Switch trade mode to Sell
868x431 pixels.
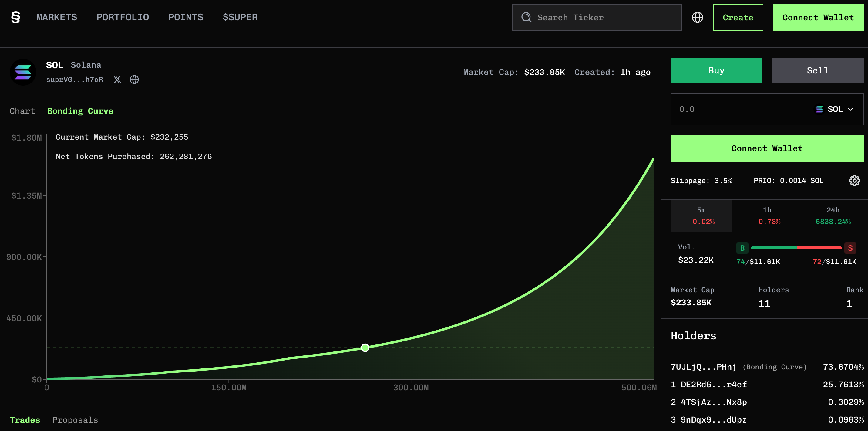point(817,70)
